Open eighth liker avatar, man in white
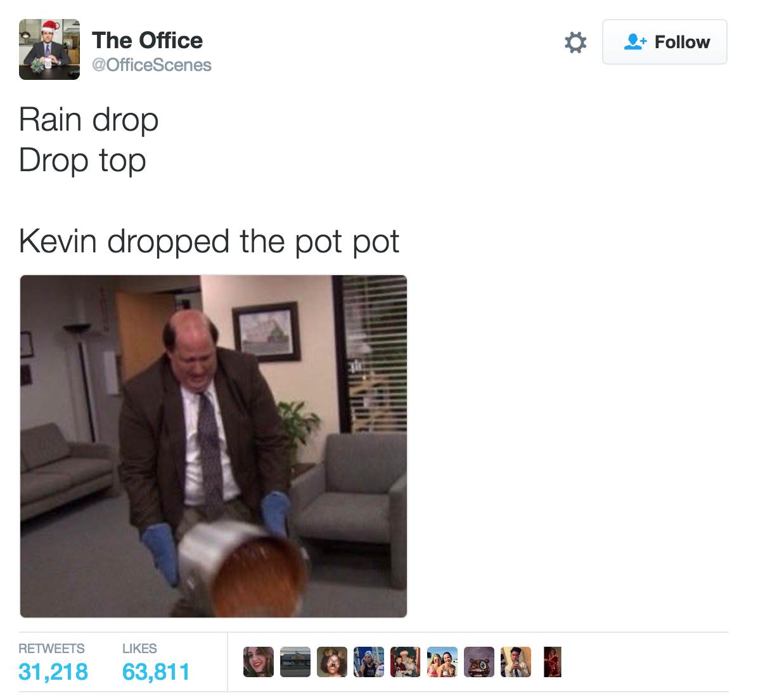The image size is (758, 700). (x=515, y=662)
